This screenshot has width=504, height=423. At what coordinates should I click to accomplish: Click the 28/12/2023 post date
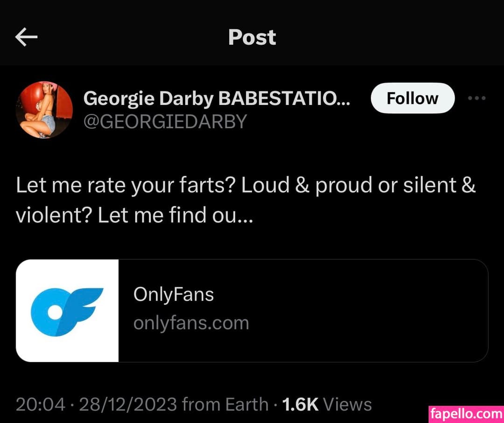coord(128,404)
